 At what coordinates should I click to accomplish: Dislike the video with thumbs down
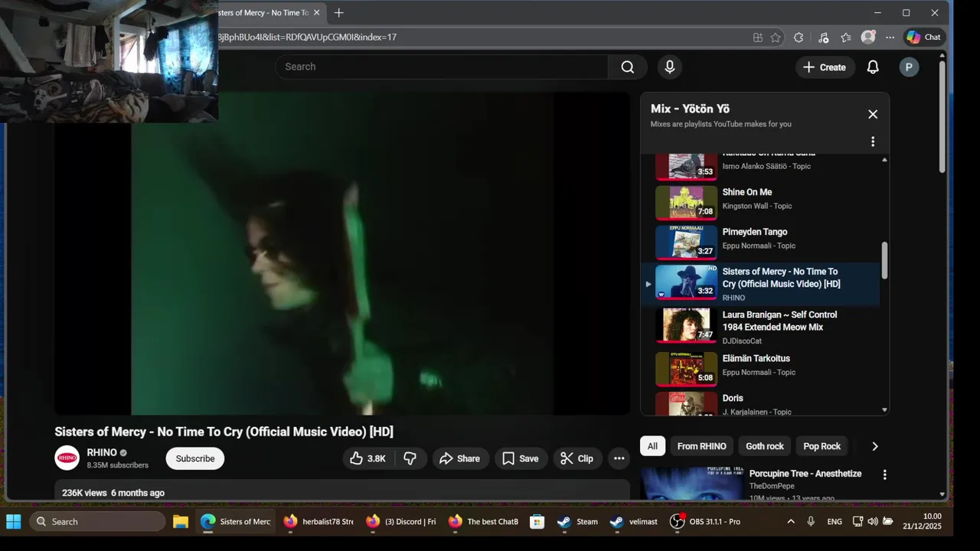click(x=410, y=458)
